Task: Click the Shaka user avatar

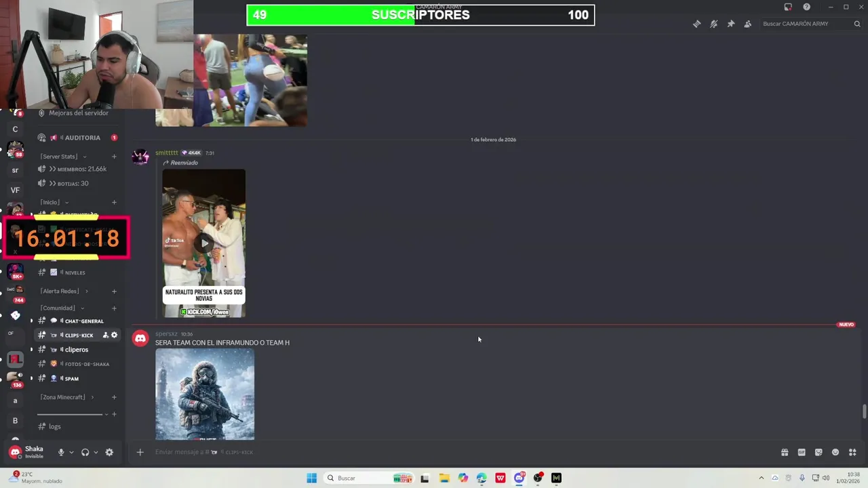Action: (15, 452)
